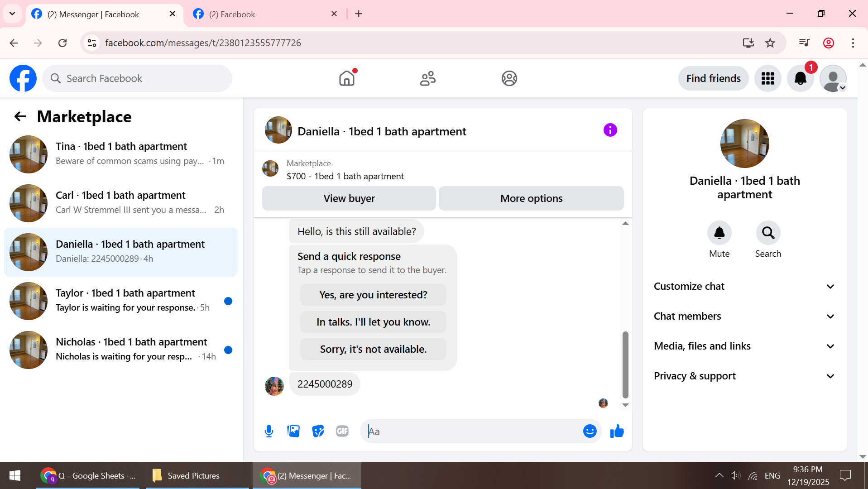Image resolution: width=868 pixels, height=489 pixels.
Task: Open the emoji picker
Action: (590, 431)
